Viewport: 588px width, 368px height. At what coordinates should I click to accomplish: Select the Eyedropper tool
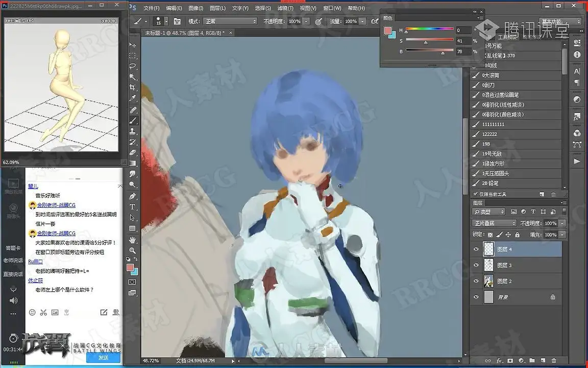(x=132, y=98)
